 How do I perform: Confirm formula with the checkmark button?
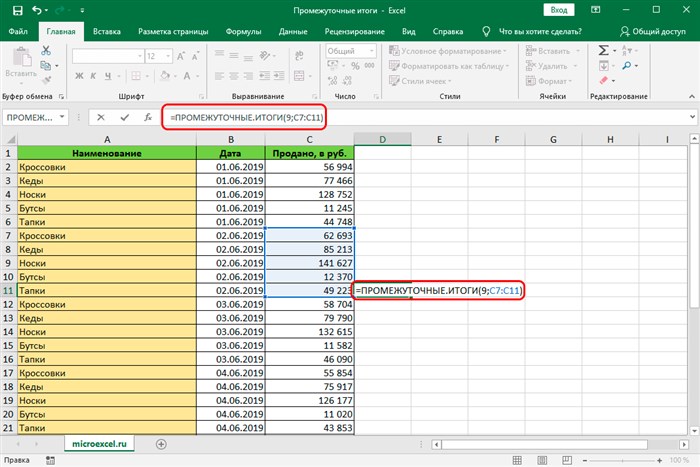click(125, 117)
